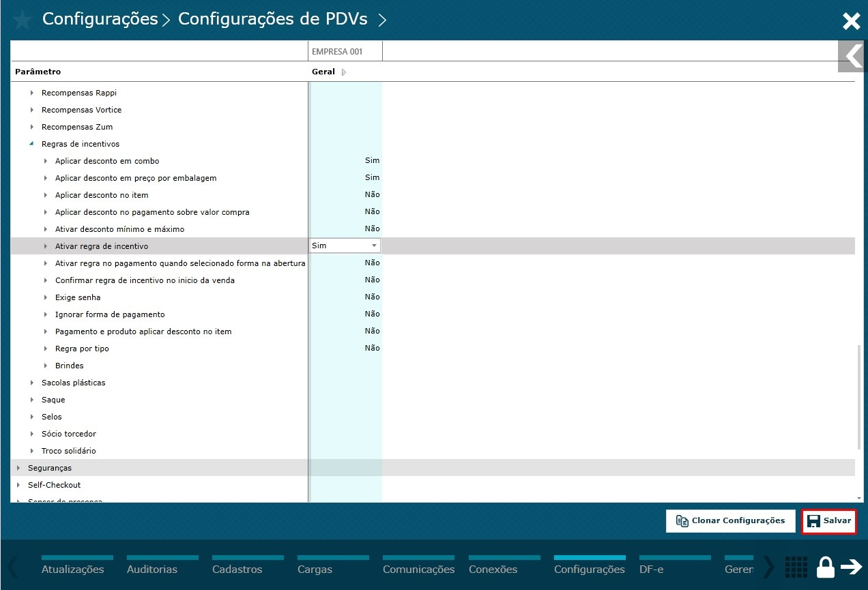Image resolution: width=868 pixels, height=590 pixels.
Task: Select Pagamento e produto aplicar desconto row
Action: [x=143, y=331]
